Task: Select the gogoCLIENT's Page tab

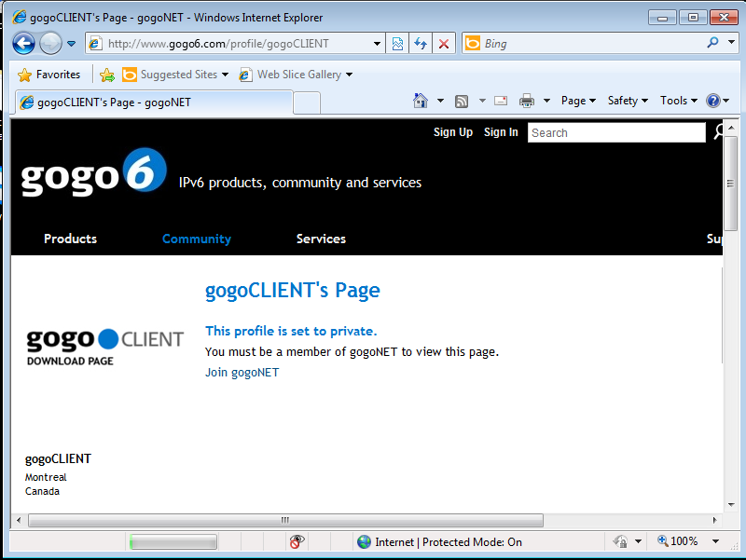Action: pos(154,102)
